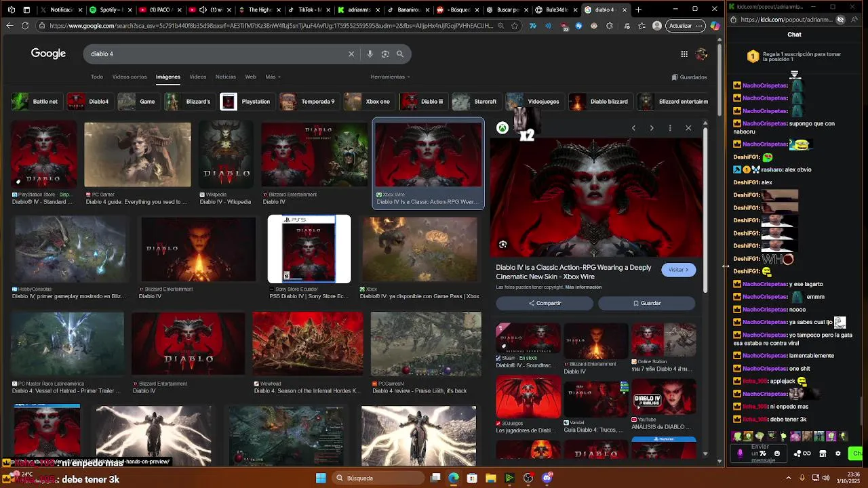Image resolution: width=868 pixels, height=488 pixels.
Task: Switch to the Todo results tab
Action: click(x=97, y=77)
